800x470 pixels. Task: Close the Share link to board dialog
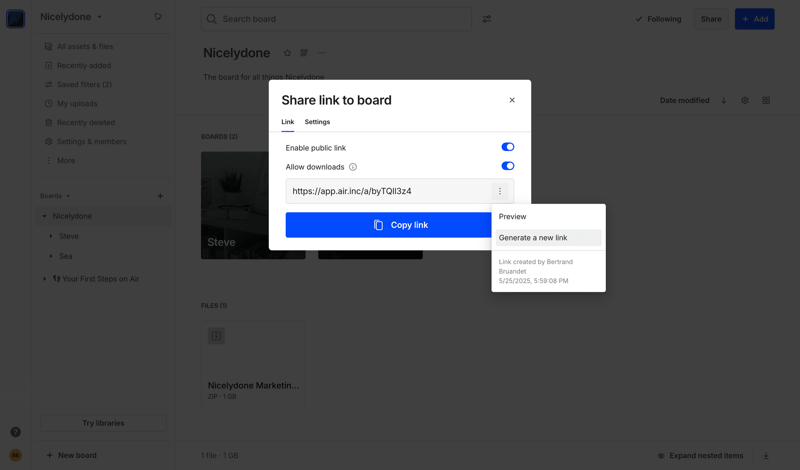click(512, 100)
